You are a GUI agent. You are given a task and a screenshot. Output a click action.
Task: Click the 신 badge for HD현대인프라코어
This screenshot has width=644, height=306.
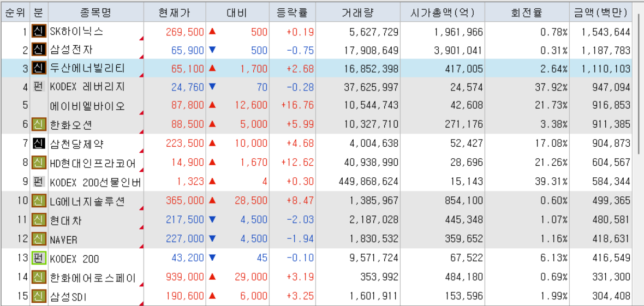[x=38, y=162]
